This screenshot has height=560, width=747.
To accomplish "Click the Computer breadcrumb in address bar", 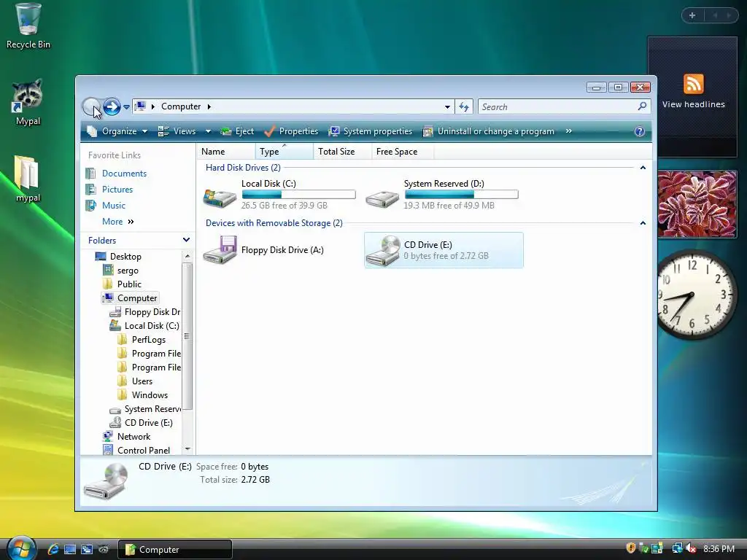I will coord(181,106).
